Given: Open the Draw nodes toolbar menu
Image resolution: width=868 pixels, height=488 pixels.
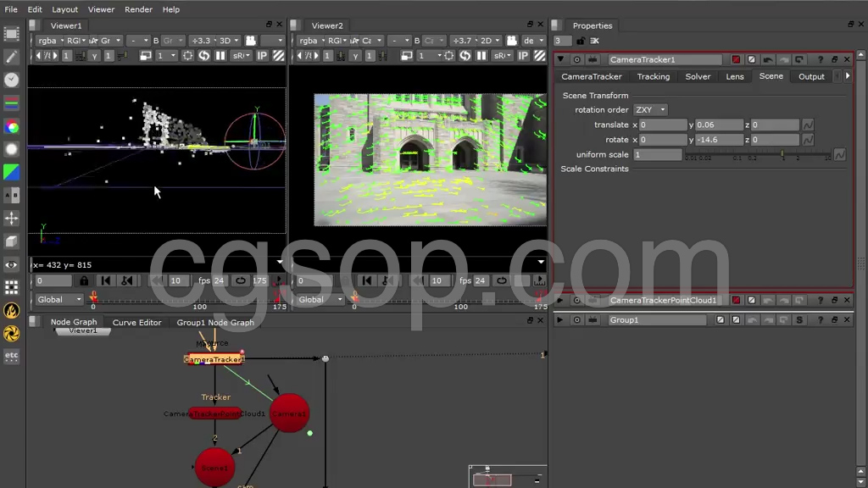Looking at the screenshot, I should pos(11,57).
